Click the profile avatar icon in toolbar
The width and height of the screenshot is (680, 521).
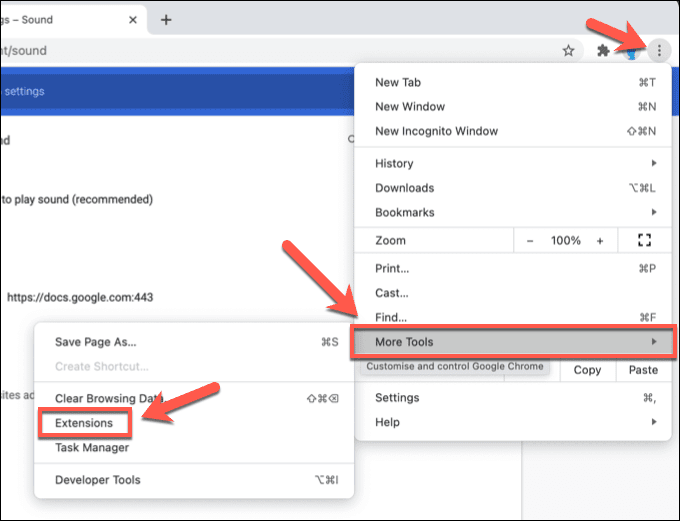click(631, 51)
